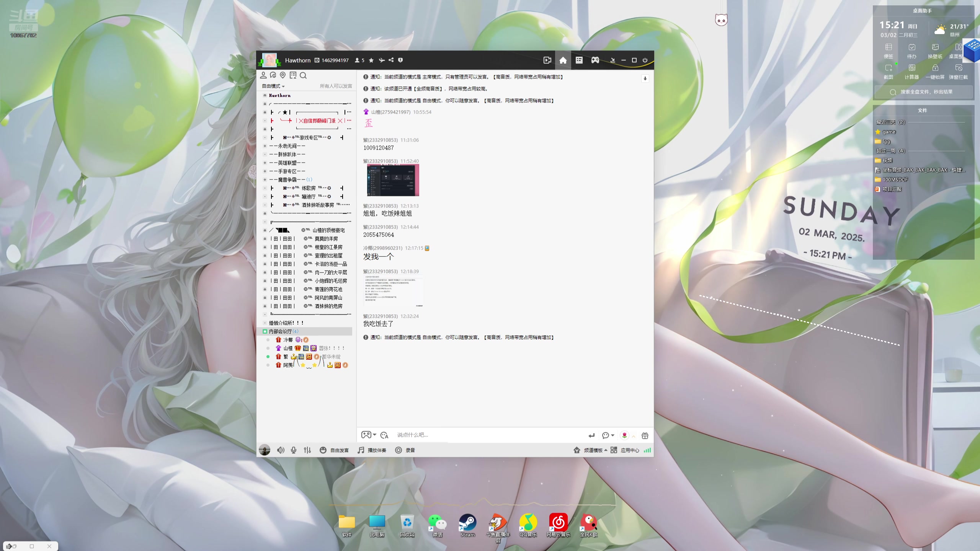Click the 换壁纸 change wallpaper icon
Image resolution: width=980 pixels, height=551 pixels.
935,51
